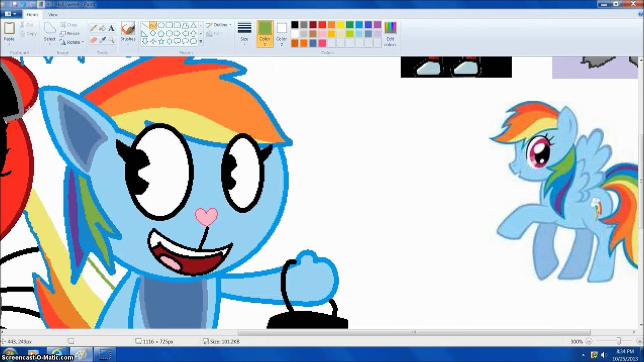The height and width of the screenshot is (362, 644).
Task: Open the shape Outline dropdown
Action: [219, 25]
